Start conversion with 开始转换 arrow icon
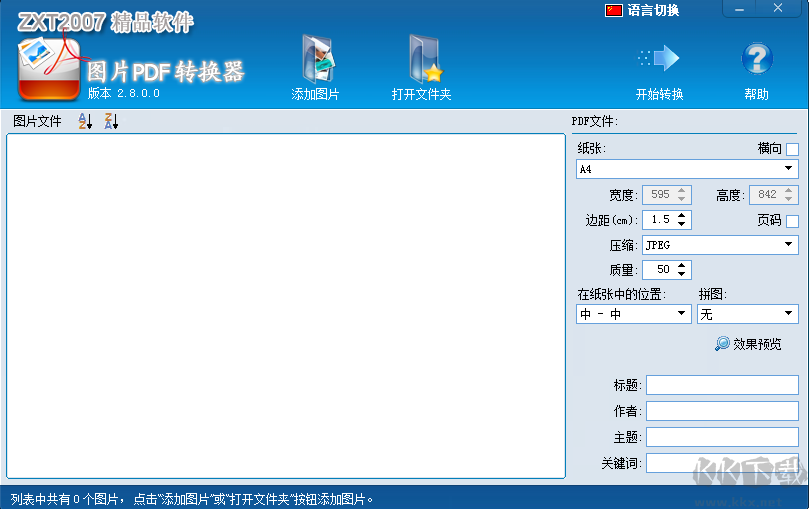 point(659,58)
